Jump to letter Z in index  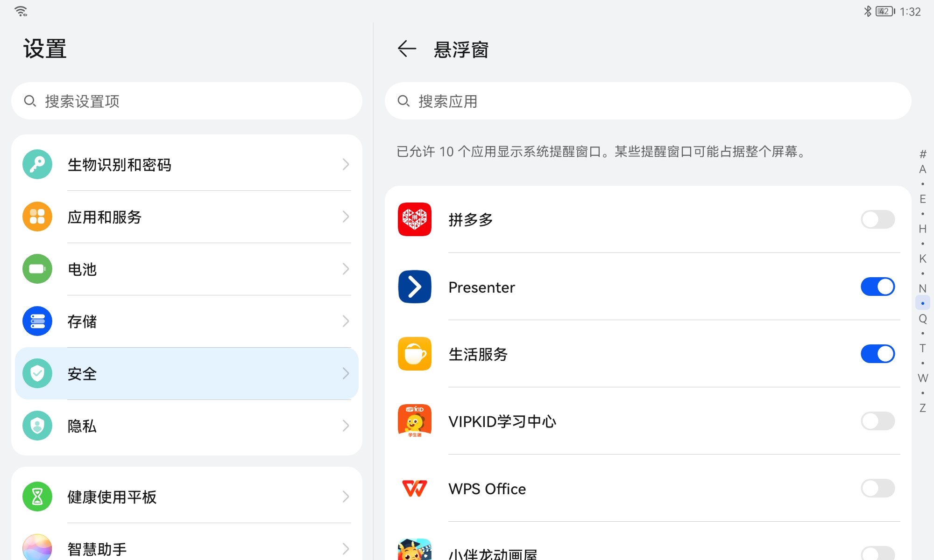923,408
